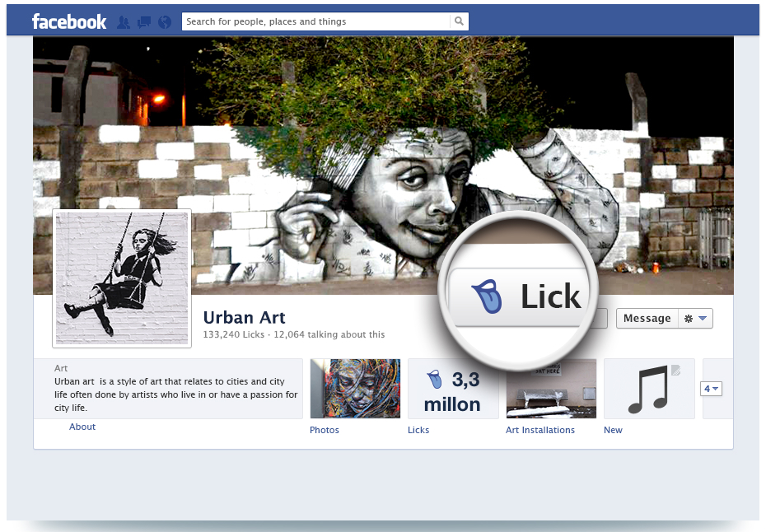Focus the search people, places and things field
The height and width of the screenshot is (532, 766).
pyautogui.click(x=316, y=21)
